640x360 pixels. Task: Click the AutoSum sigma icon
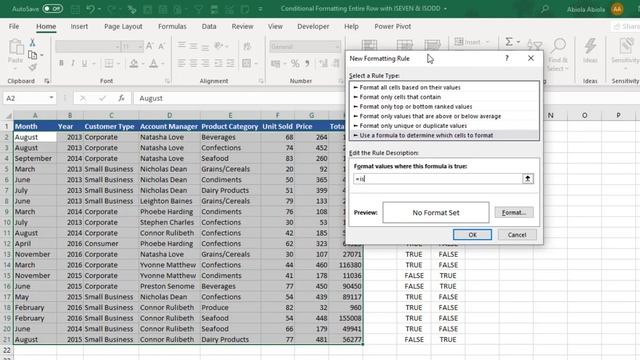[509, 42]
